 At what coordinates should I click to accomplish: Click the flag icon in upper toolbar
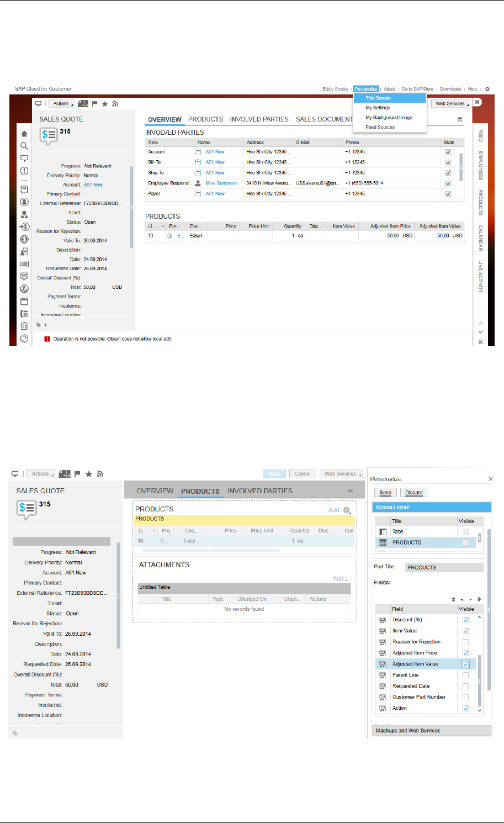pyautogui.click(x=94, y=104)
